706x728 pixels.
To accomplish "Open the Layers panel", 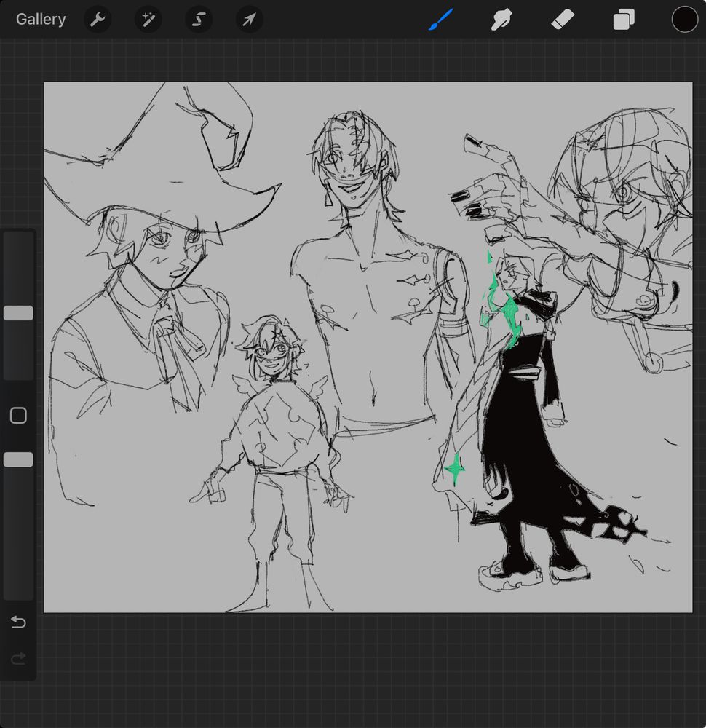I will tap(623, 20).
